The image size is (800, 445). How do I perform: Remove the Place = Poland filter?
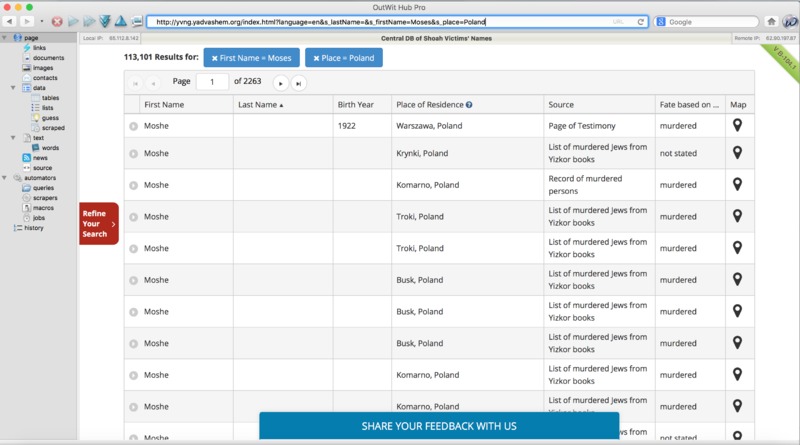[x=316, y=58]
